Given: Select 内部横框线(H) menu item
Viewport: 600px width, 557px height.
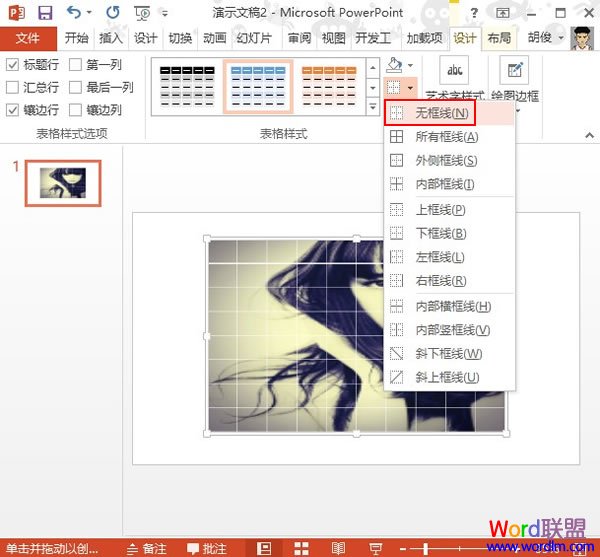Looking at the screenshot, I should 449,306.
